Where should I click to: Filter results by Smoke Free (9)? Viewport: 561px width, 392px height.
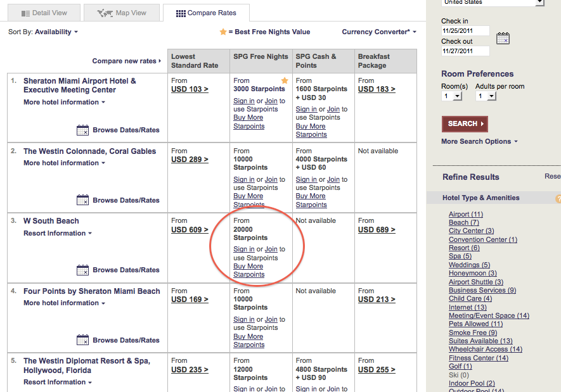pos(473,332)
